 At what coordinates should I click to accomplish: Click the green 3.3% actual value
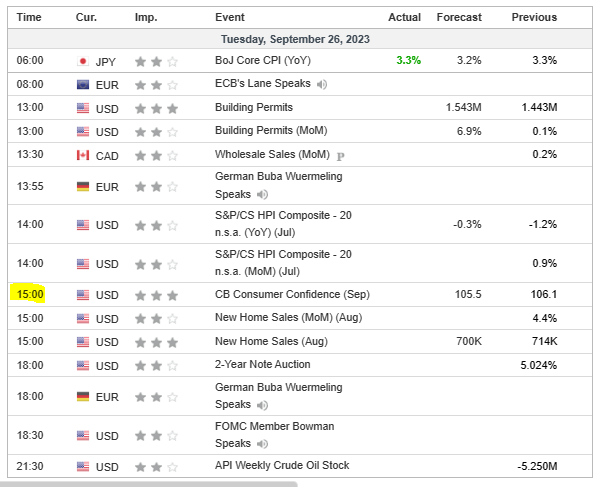tap(408, 61)
